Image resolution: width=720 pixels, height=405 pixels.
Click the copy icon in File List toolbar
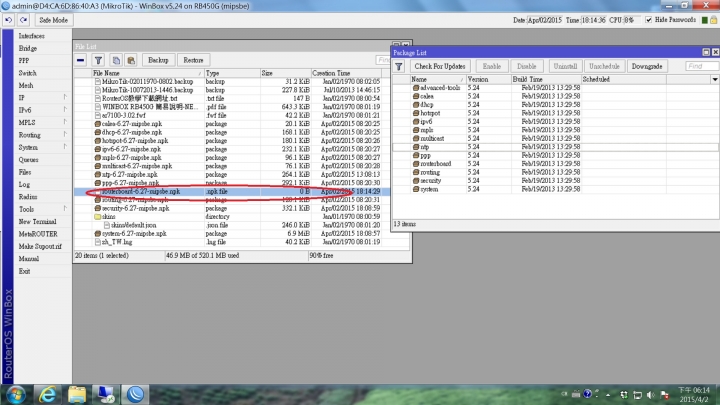click(x=116, y=60)
